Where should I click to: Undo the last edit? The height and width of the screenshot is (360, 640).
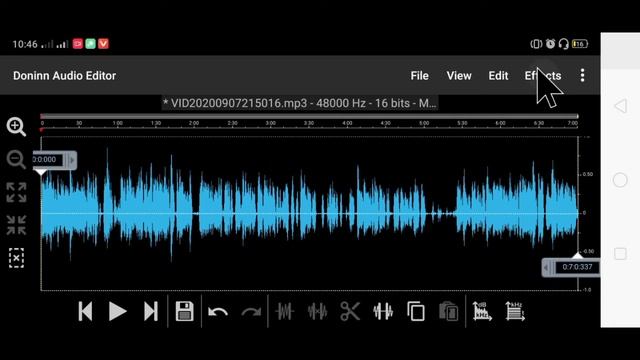click(x=218, y=312)
